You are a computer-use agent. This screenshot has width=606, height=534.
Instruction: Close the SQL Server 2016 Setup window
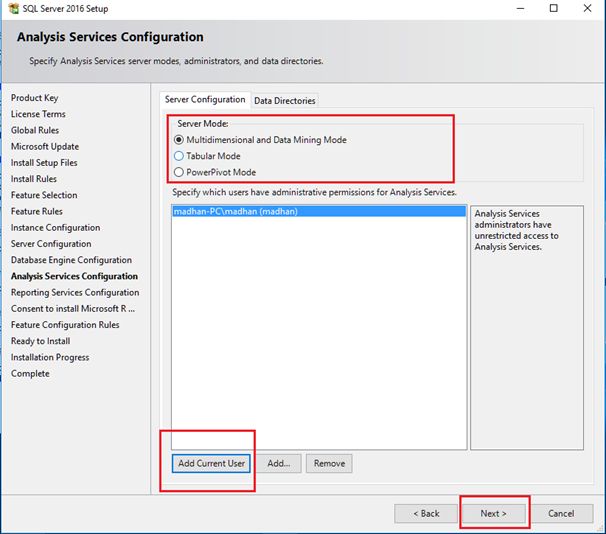pyautogui.click(x=589, y=9)
